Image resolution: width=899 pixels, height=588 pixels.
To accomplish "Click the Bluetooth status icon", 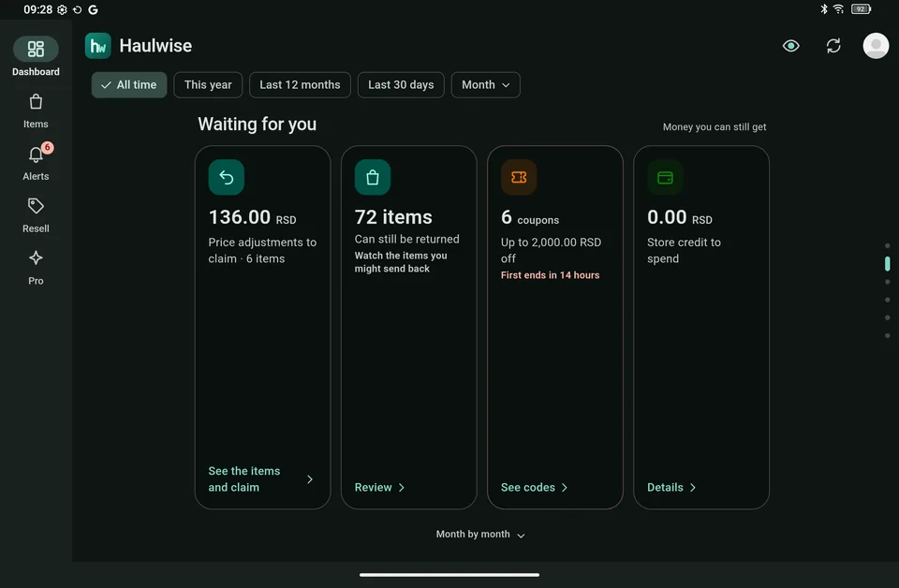I will point(823,9).
